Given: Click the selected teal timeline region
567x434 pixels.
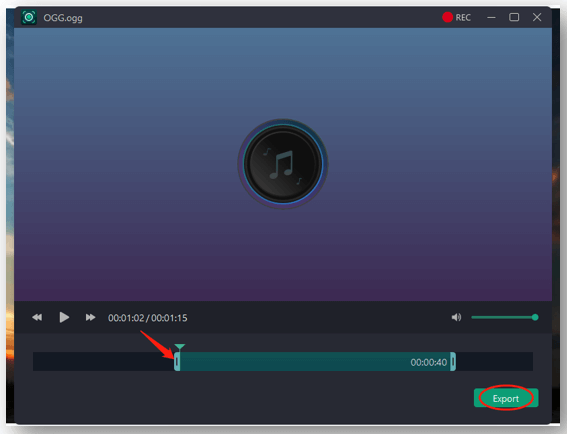Looking at the screenshot, I should click(315, 361).
